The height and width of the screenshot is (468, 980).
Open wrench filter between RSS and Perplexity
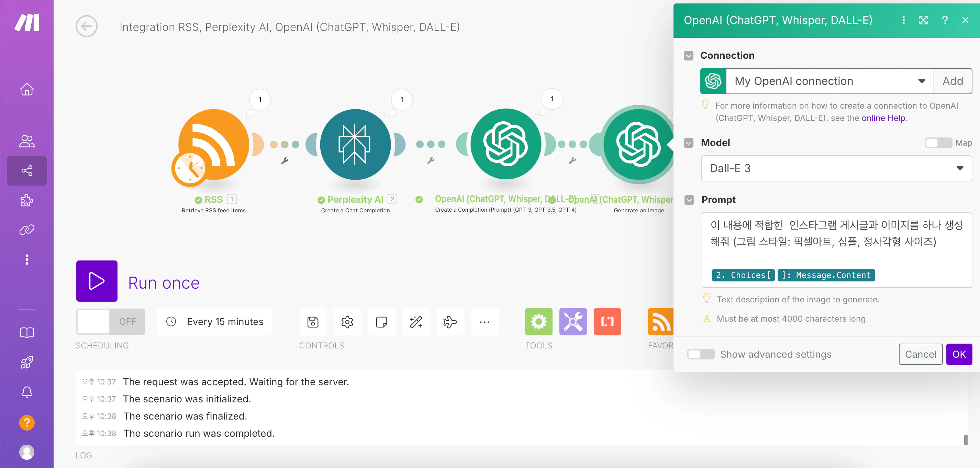point(285,161)
